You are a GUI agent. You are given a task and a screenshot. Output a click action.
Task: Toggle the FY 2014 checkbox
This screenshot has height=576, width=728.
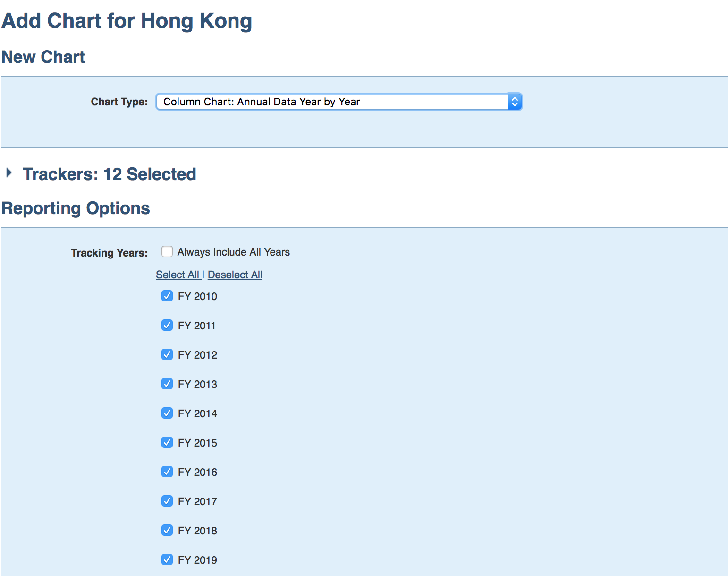[167, 413]
